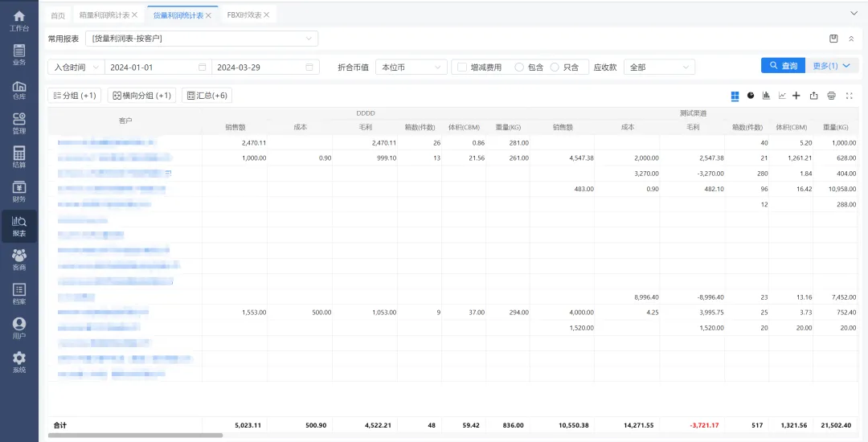Screen dimensions: 868x442
Task: Open the 用户 user module
Action: point(18,329)
